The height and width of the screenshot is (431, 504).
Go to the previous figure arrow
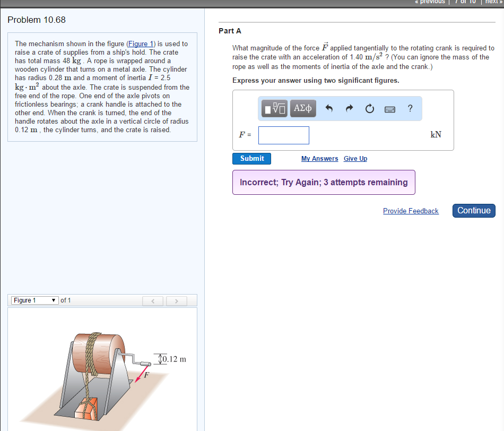coord(153,301)
